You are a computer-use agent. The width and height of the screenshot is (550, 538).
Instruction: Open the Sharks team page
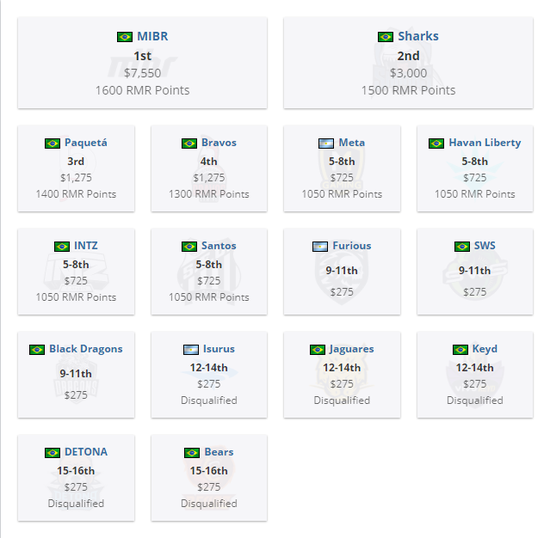tap(418, 36)
